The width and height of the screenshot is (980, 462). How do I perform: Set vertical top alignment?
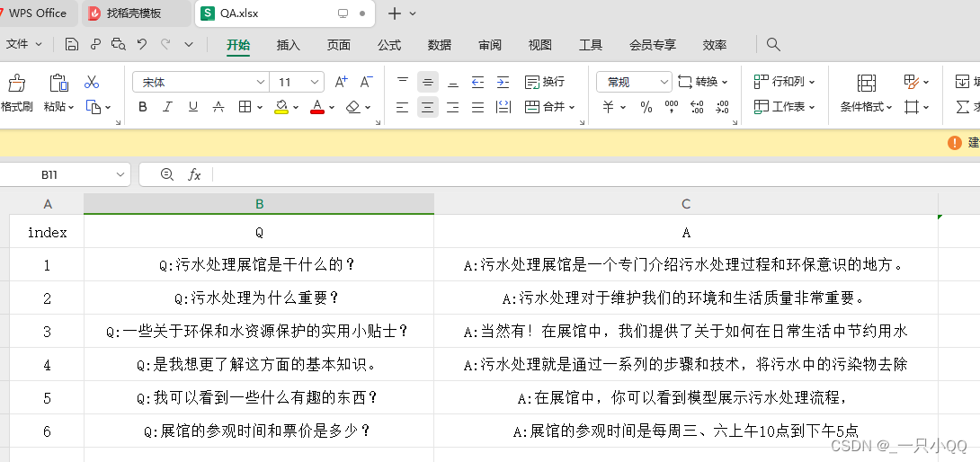403,82
